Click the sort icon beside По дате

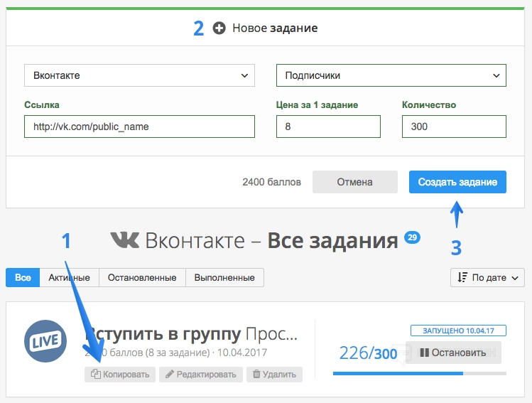(x=462, y=277)
